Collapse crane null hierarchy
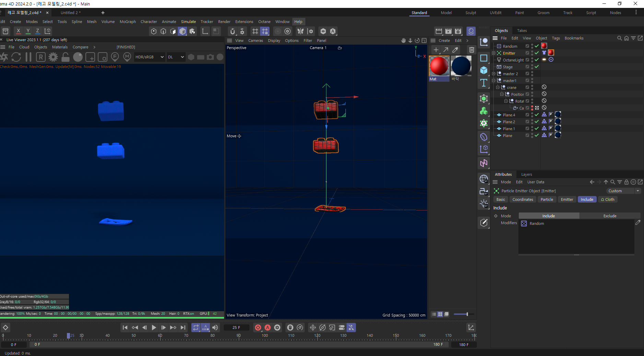The image size is (644, 356). (498, 88)
